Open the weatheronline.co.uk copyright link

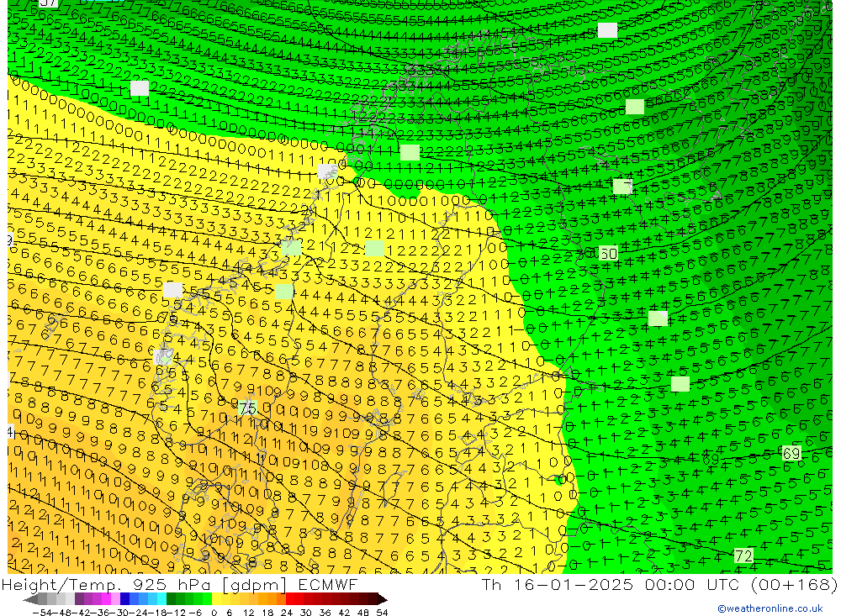point(770,608)
